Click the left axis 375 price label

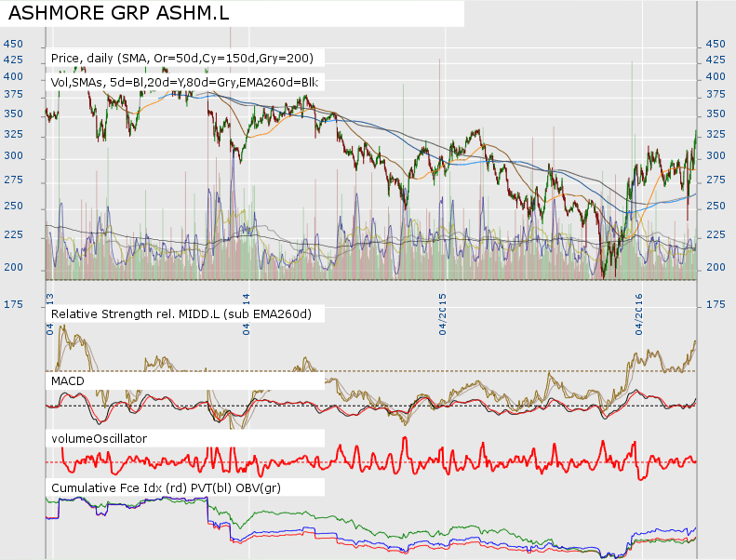(x=13, y=94)
